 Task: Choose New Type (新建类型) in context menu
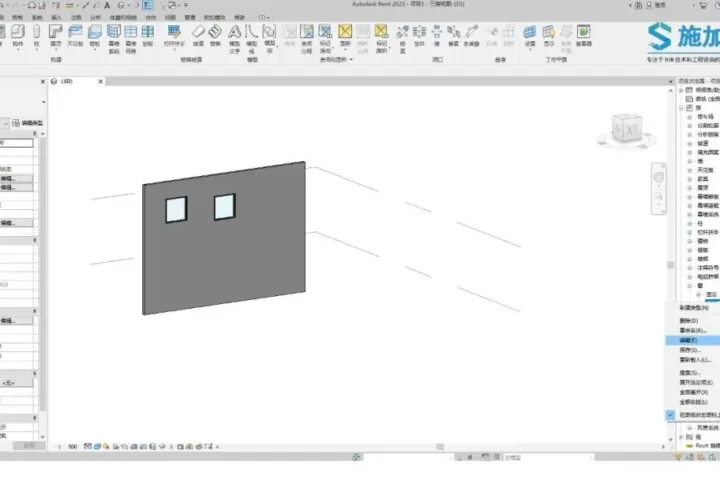point(693,308)
